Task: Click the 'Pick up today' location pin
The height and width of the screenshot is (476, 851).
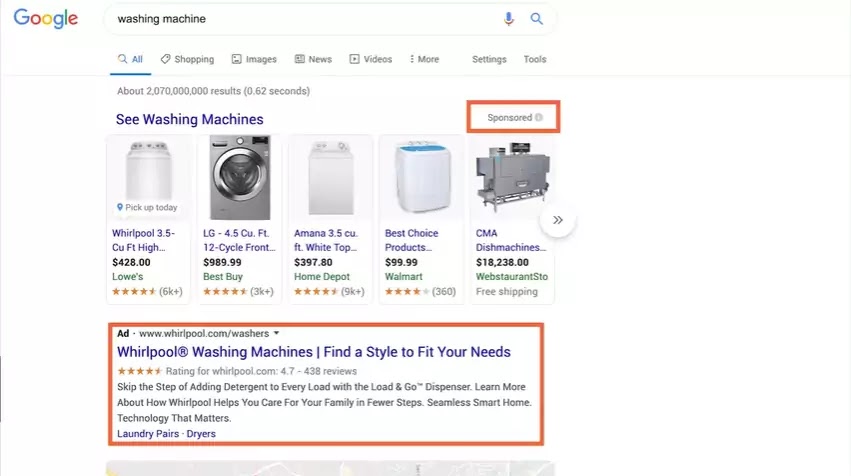Action: 120,207
